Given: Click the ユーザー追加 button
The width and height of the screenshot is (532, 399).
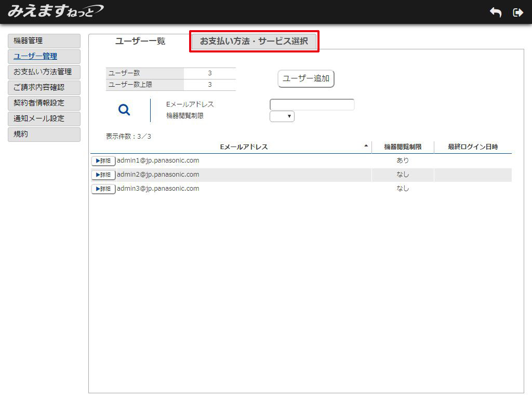Looking at the screenshot, I should 306,79.
